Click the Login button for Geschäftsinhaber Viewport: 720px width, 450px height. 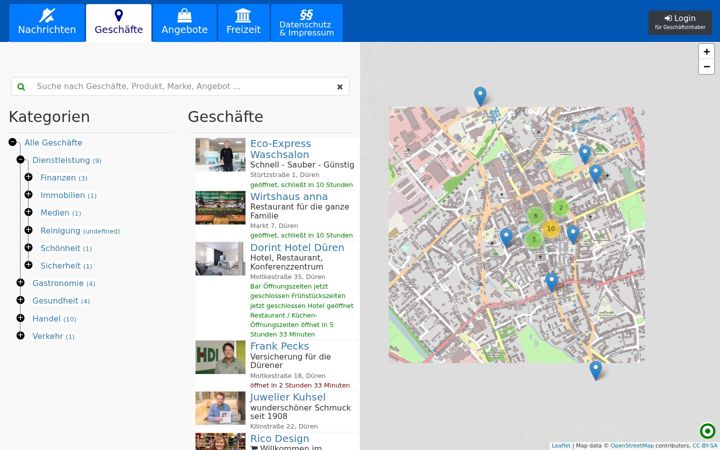680,22
